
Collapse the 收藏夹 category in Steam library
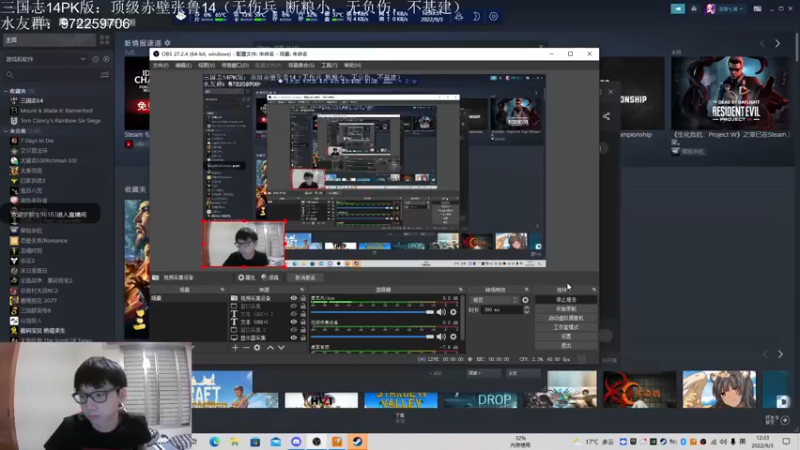[x=6, y=91]
